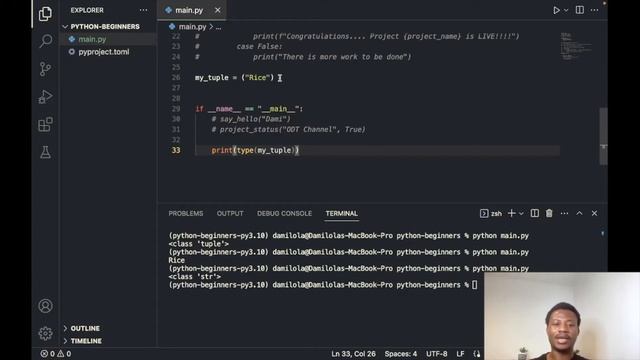Place cursor on line 26 my_tuple assignment
640x360 pixels.
[234, 78]
